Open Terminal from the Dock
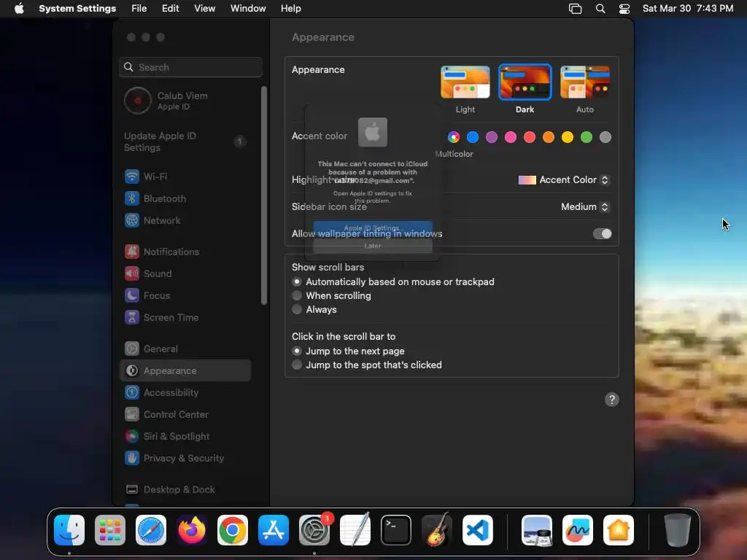The width and height of the screenshot is (747, 560). 396,530
